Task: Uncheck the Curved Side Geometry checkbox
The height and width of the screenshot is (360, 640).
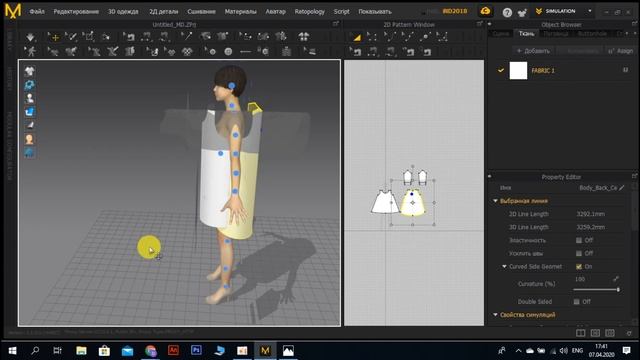Action: [579, 267]
